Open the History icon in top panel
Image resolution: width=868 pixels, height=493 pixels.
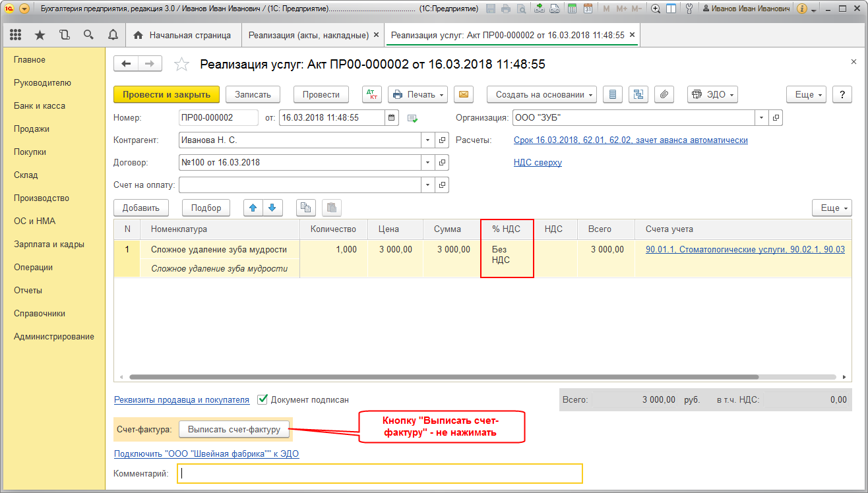pyautogui.click(x=64, y=35)
